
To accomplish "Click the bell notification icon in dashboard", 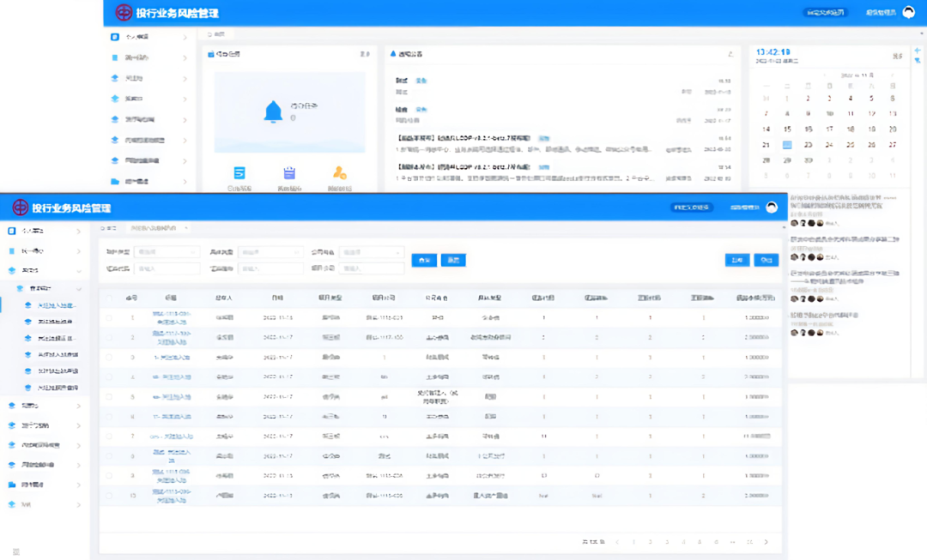I will point(273,111).
